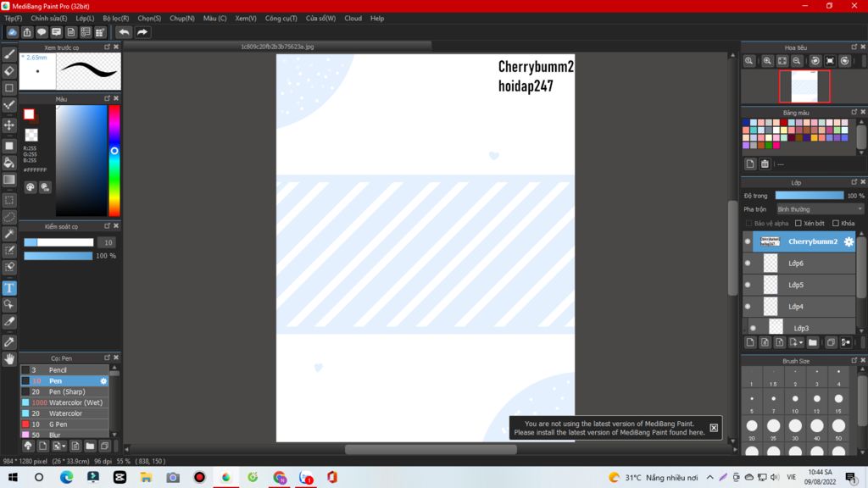Choose brush size 10 preset
This screenshot has height=488, width=868.
795,402
